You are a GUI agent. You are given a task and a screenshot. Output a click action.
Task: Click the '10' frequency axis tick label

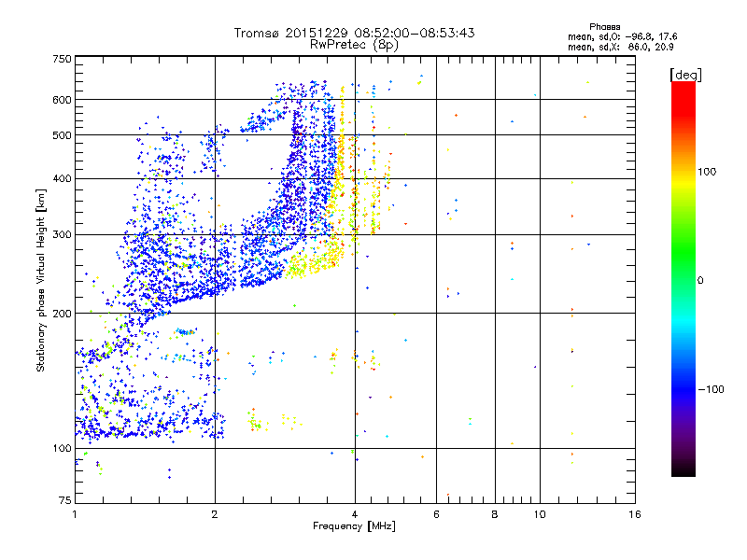point(540,514)
